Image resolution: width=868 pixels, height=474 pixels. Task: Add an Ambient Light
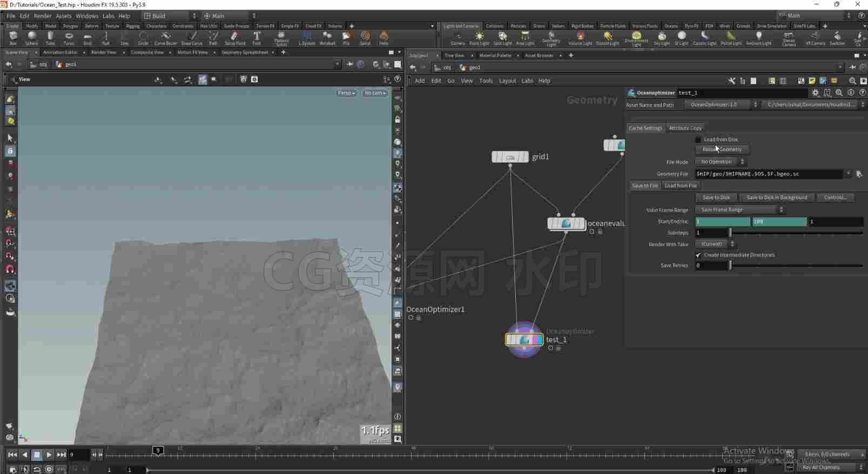758,38
